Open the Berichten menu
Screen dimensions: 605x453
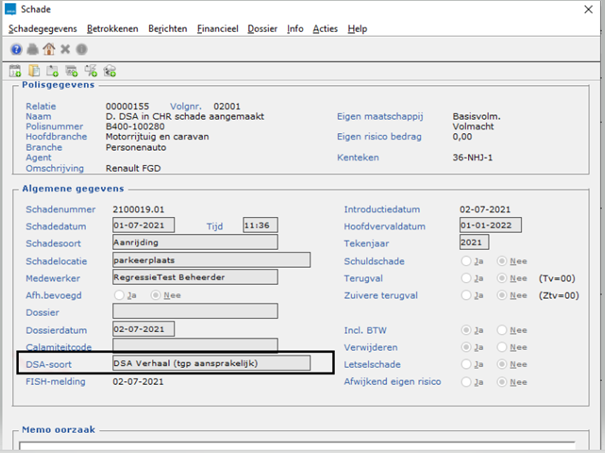pos(167,29)
